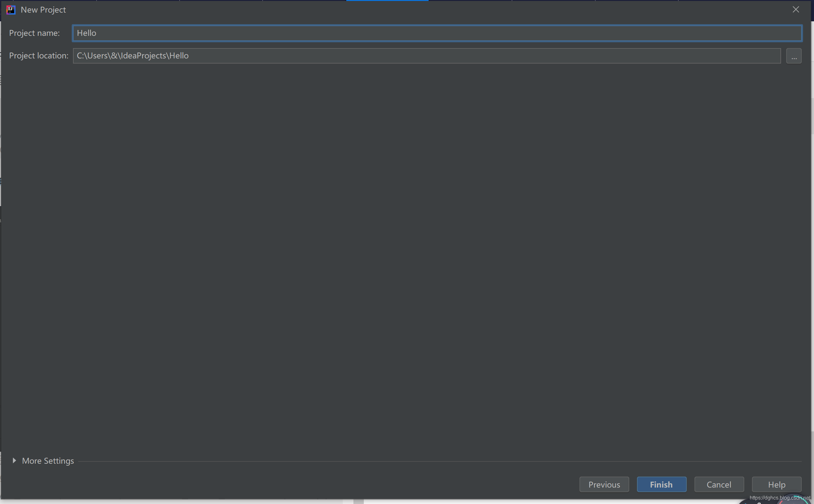Click the Project location label
This screenshot has height=504, width=814.
pyautogui.click(x=39, y=56)
